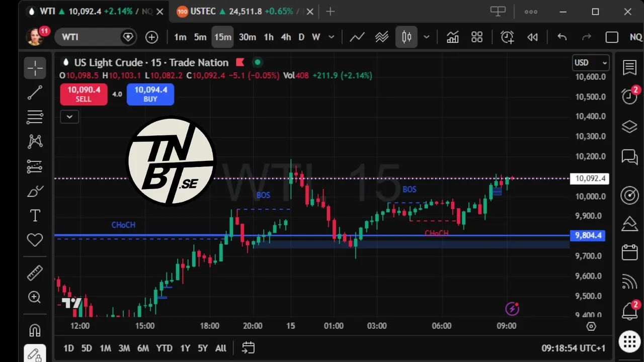The width and height of the screenshot is (644, 362).
Task: Select the text annotation tool
Action: pos(35,216)
